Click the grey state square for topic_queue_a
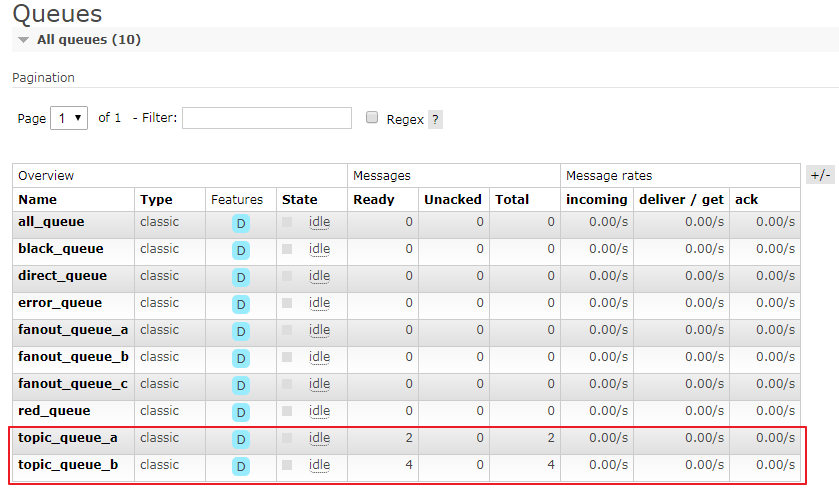The height and width of the screenshot is (498, 839). (x=287, y=438)
